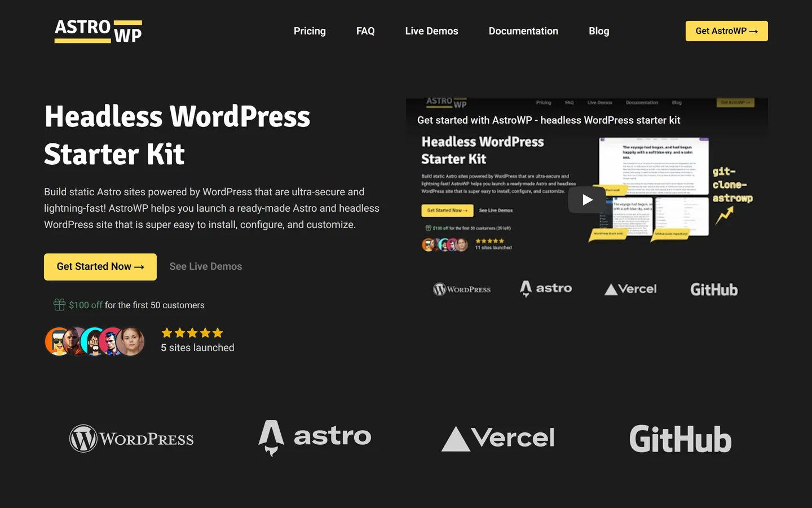Click the 'git-clone-astrowp' label in the video thumbnail
Viewport: 812px width, 508px height.
[x=732, y=185]
